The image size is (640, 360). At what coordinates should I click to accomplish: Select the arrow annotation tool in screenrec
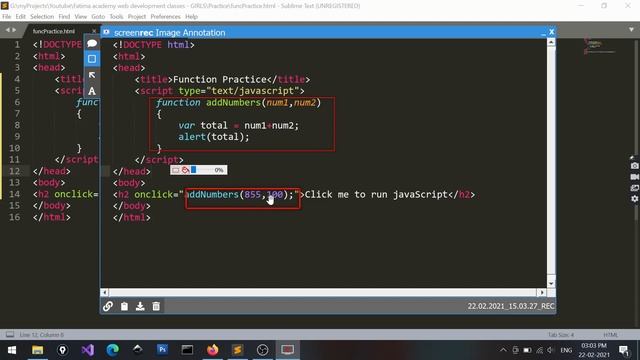92,75
